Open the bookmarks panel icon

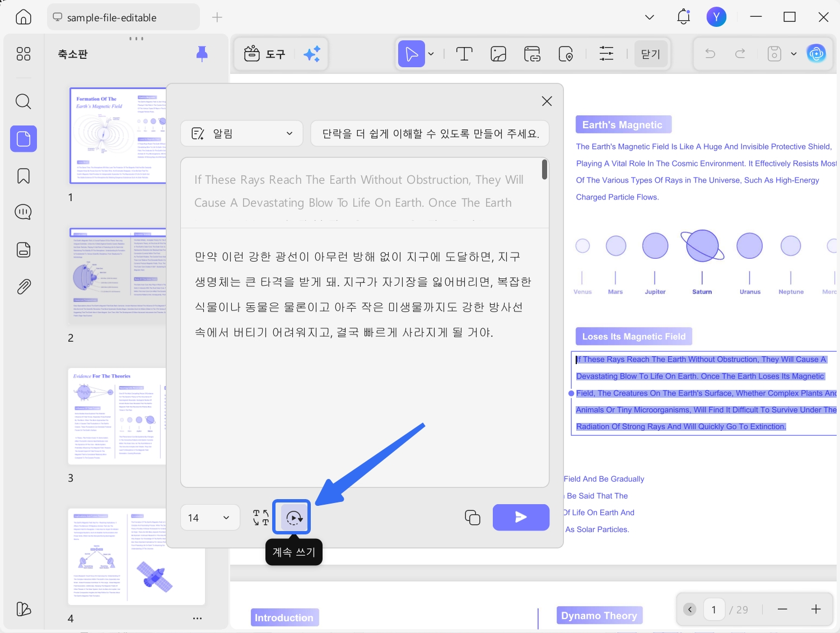pos(24,176)
